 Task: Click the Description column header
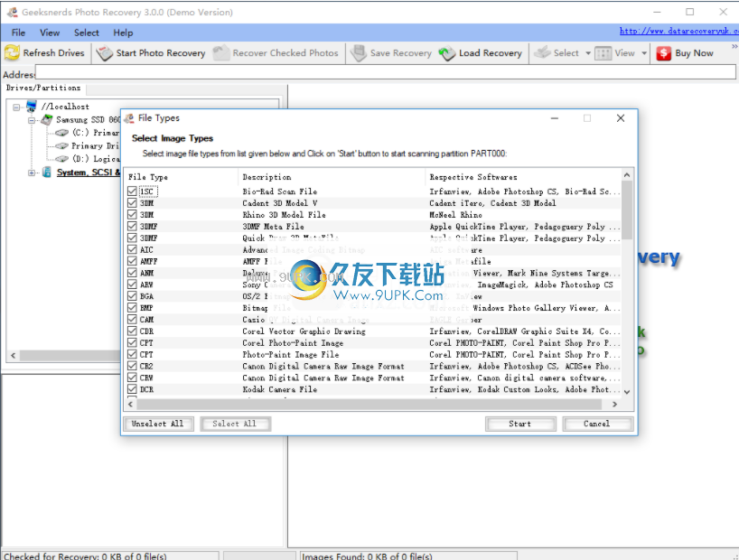pos(332,177)
